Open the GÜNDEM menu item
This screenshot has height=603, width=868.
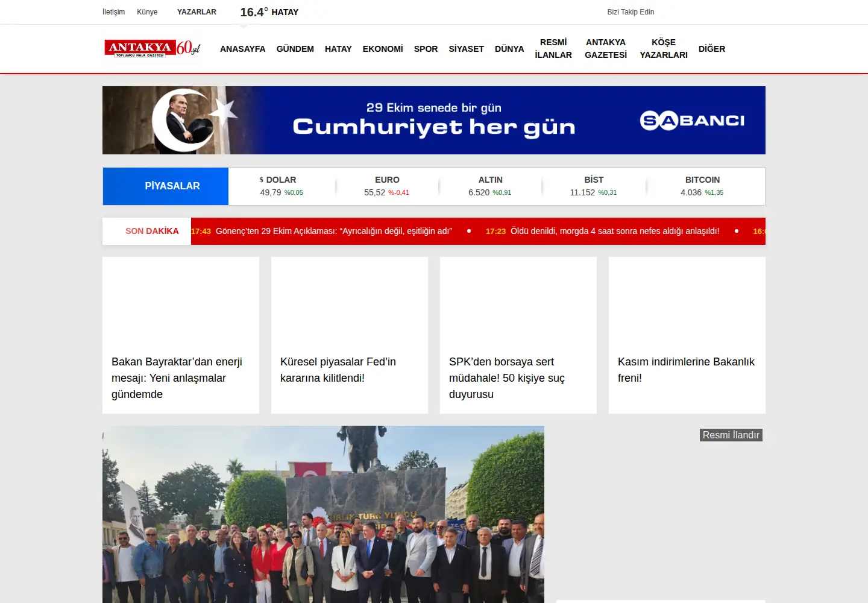click(295, 49)
